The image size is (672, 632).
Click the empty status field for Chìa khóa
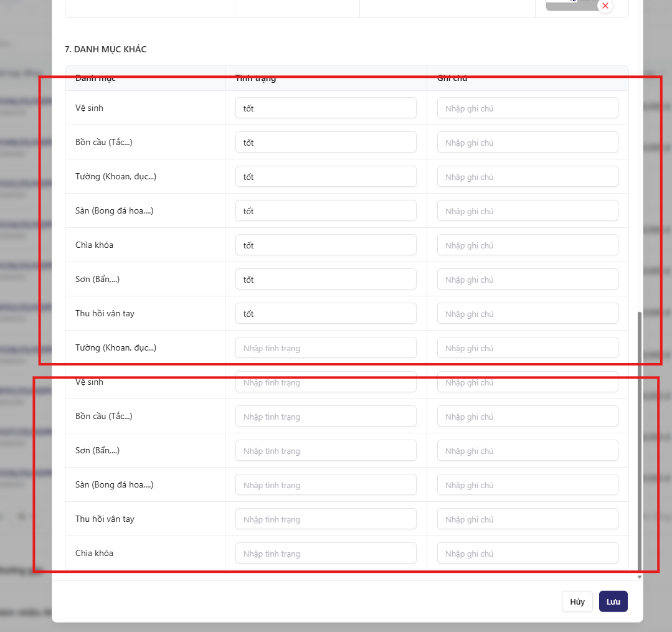coord(326,554)
